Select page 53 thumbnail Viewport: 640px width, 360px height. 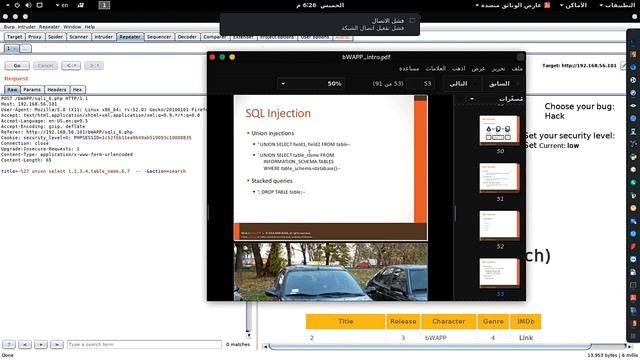coord(500,273)
